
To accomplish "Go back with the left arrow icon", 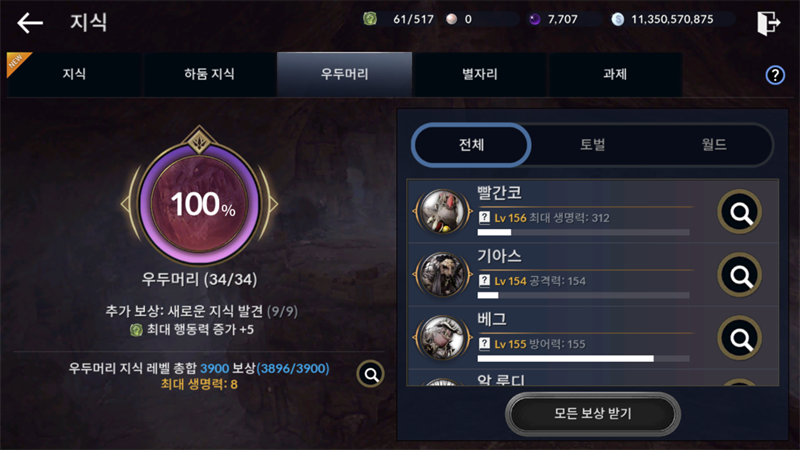I will (x=30, y=23).
